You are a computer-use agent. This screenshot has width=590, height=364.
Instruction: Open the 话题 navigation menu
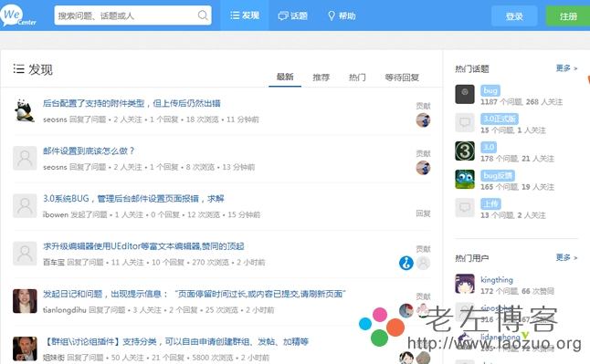click(x=293, y=16)
